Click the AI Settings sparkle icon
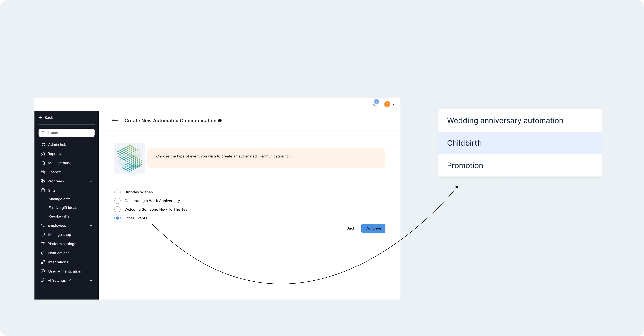 tap(43, 281)
